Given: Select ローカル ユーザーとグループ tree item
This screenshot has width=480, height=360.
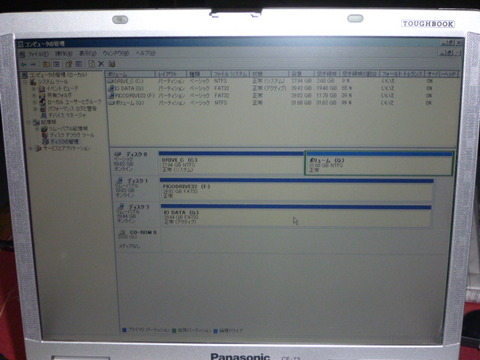Looking at the screenshot, I should 74,102.
